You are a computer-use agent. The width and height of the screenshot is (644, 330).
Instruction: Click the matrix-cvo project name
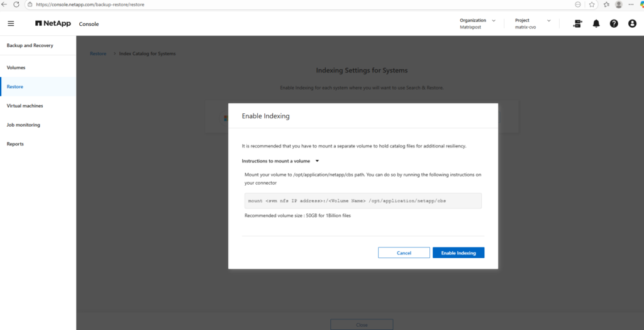525,27
